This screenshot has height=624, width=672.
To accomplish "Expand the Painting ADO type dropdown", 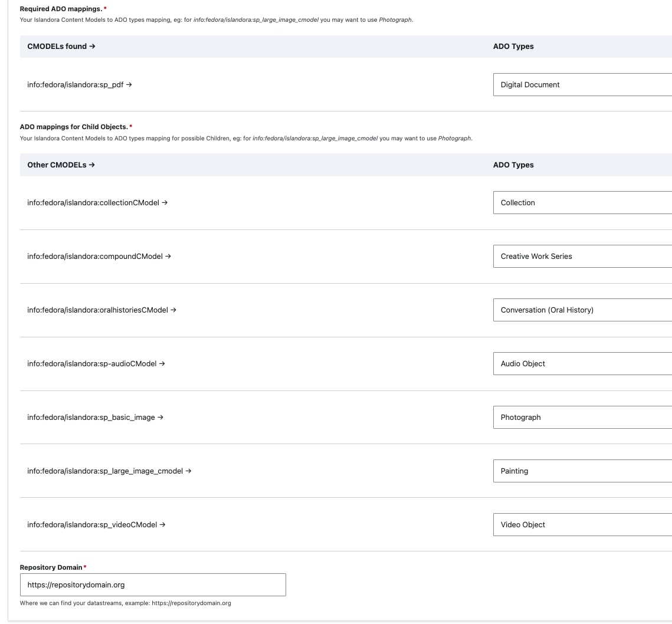I will [581, 471].
